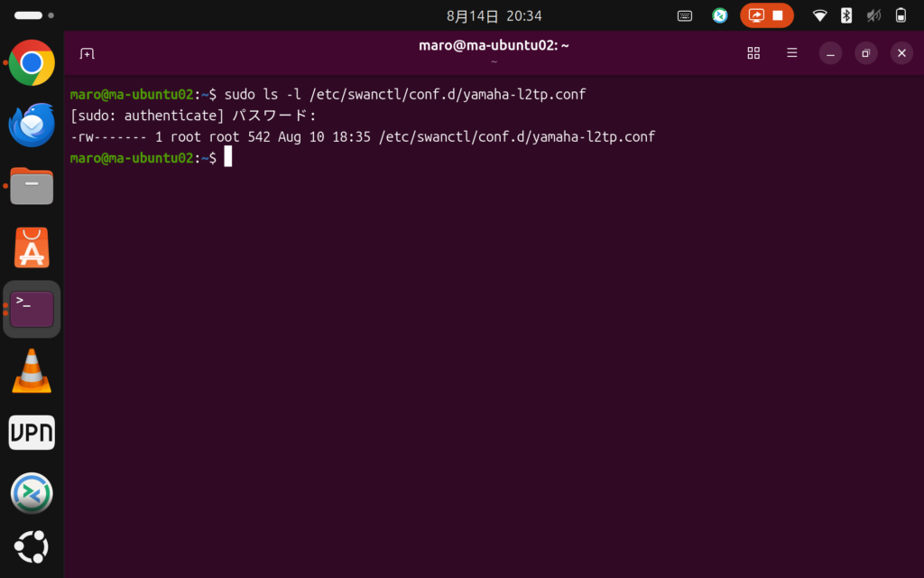
Task: Launch VLC media player
Action: click(32, 371)
